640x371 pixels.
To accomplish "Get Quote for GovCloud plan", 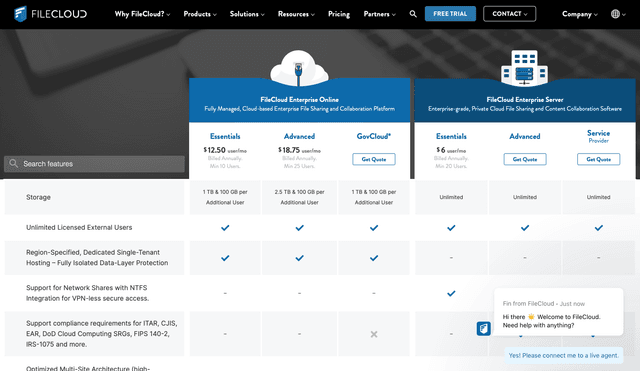I will pos(374,159).
